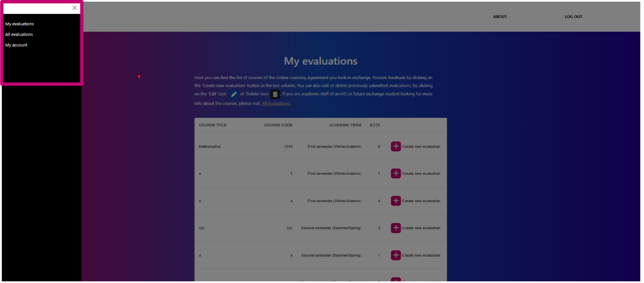Close the side navigation menu
This screenshot has height=283, width=644.
click(75, 8)
